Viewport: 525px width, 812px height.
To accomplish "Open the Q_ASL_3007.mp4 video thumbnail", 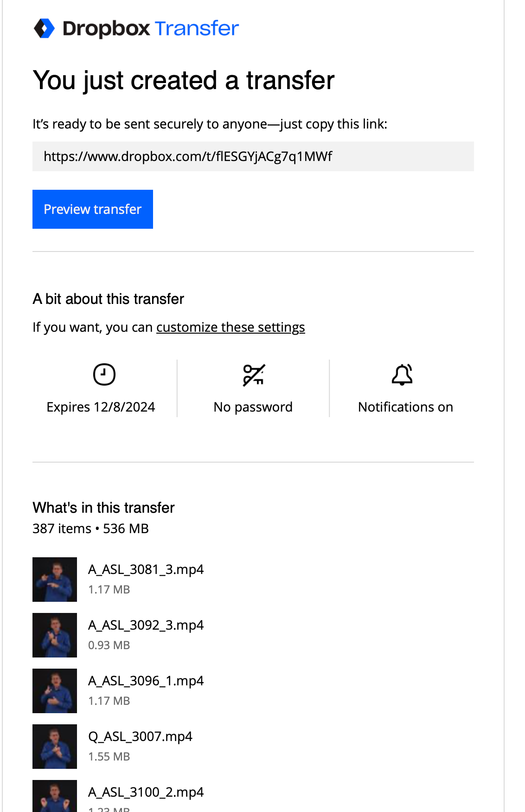I will [55, 747].
